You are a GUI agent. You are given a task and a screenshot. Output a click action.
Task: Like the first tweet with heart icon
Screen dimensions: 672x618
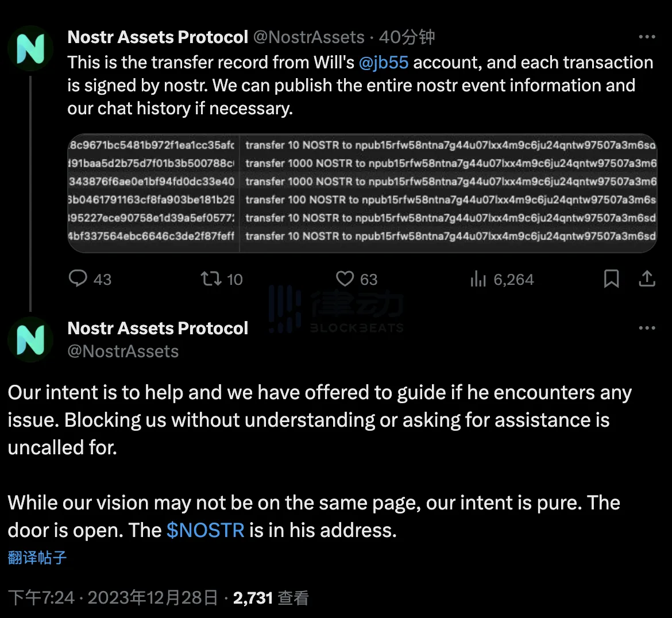tap(345, 279)
